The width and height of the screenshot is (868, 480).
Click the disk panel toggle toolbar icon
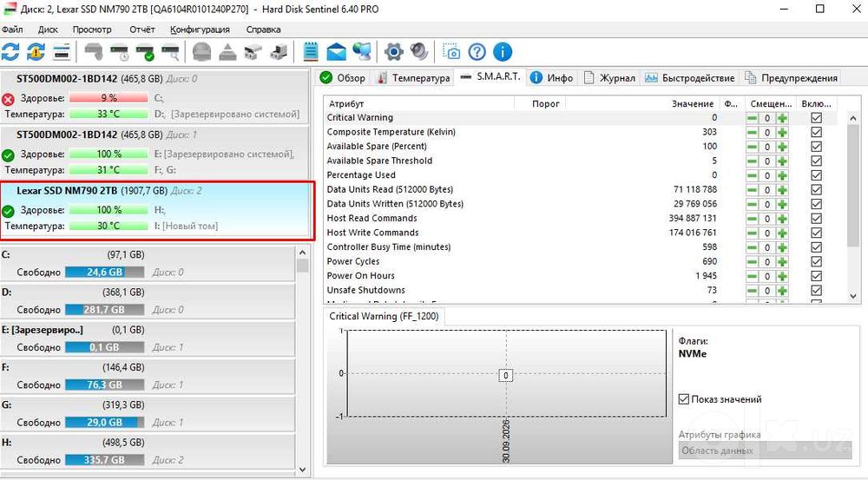pos(62,52)
